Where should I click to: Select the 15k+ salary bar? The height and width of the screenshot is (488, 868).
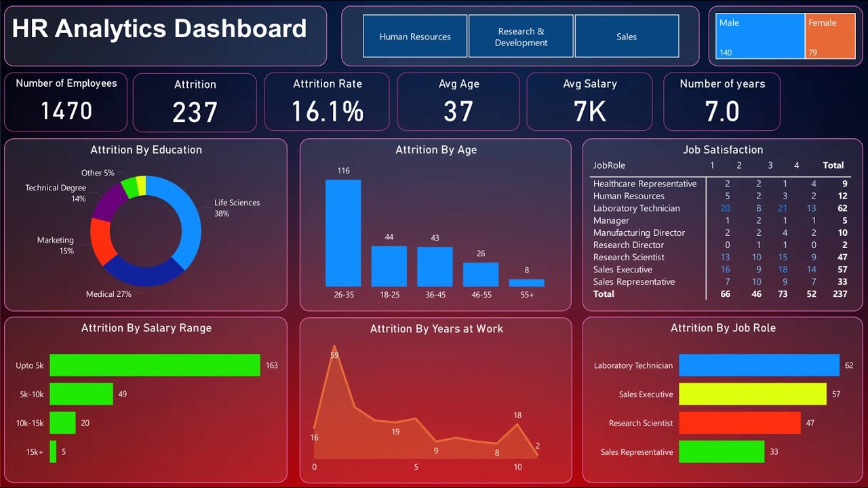click(x=53, y=451)
